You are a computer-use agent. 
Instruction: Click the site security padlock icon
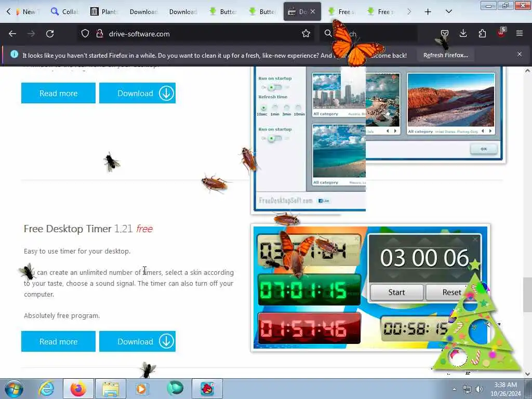pos(99,34)
